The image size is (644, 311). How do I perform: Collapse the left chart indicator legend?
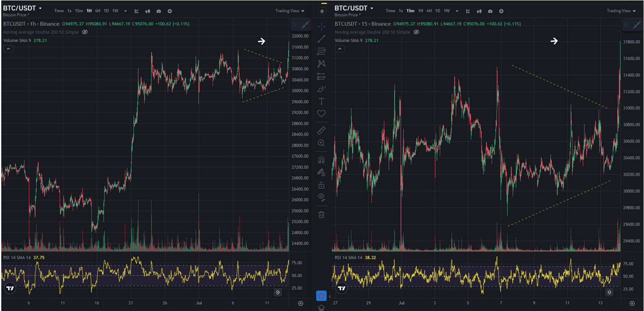(x=8, y=49)
